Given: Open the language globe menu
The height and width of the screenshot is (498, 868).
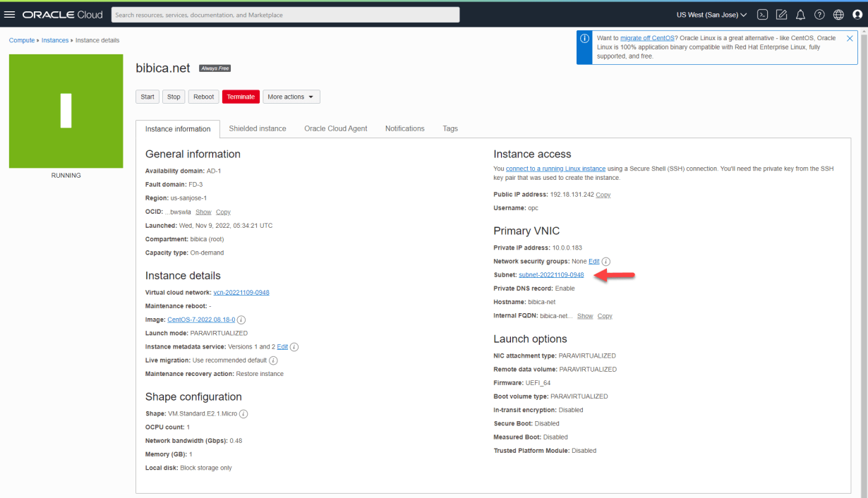Looking at the screenshot, I should pyautogui.click(x=838, y=14).
